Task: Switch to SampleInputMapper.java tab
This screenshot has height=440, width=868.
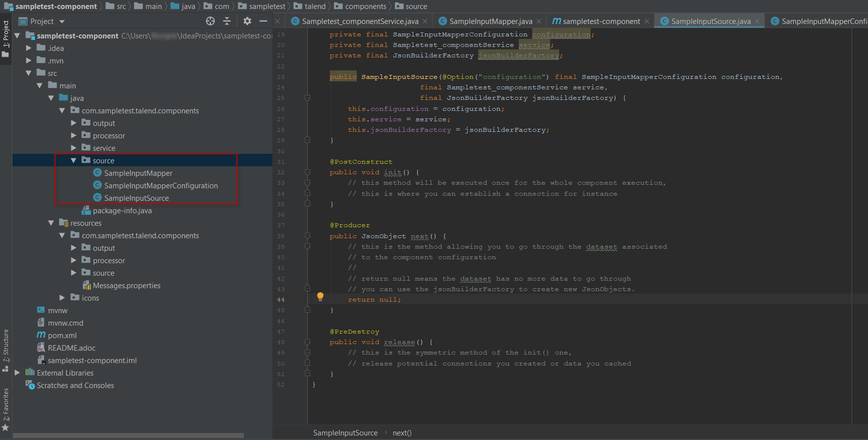Action: (490, 21)
